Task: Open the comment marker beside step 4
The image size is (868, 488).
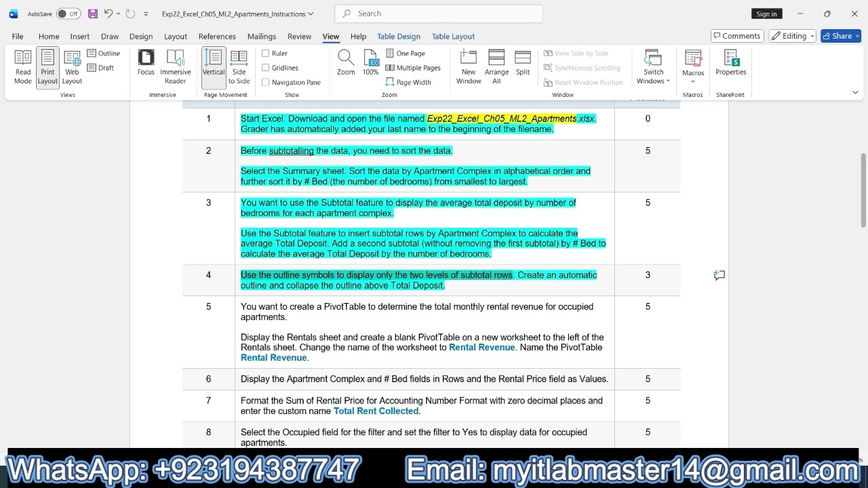Action: pyautogui.click(x=719, y=275)
